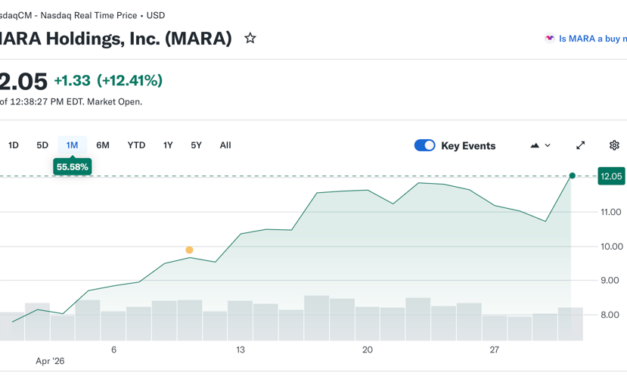
Task: Click the purple icon beside 'Is MARA a buy'
Action: click(x=550, y=38)
